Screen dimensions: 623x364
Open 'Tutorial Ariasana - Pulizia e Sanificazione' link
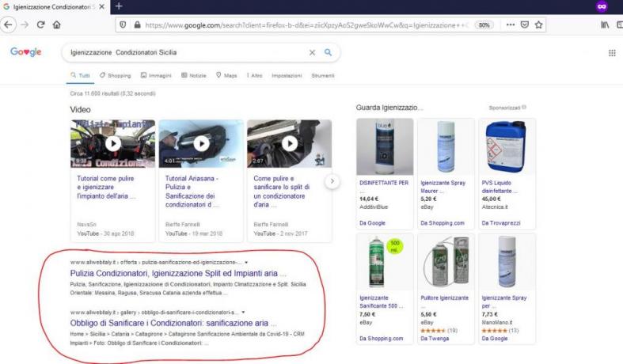[192, 191]
